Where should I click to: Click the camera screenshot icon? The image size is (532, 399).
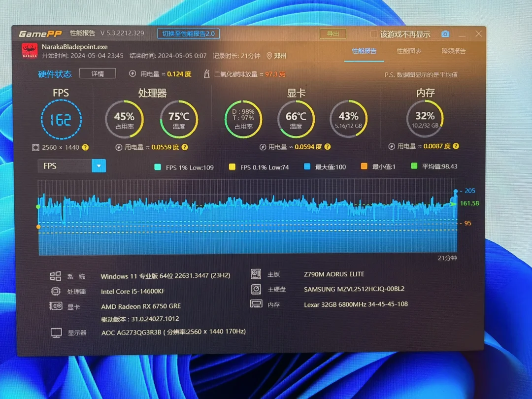(x=445, y=34)
